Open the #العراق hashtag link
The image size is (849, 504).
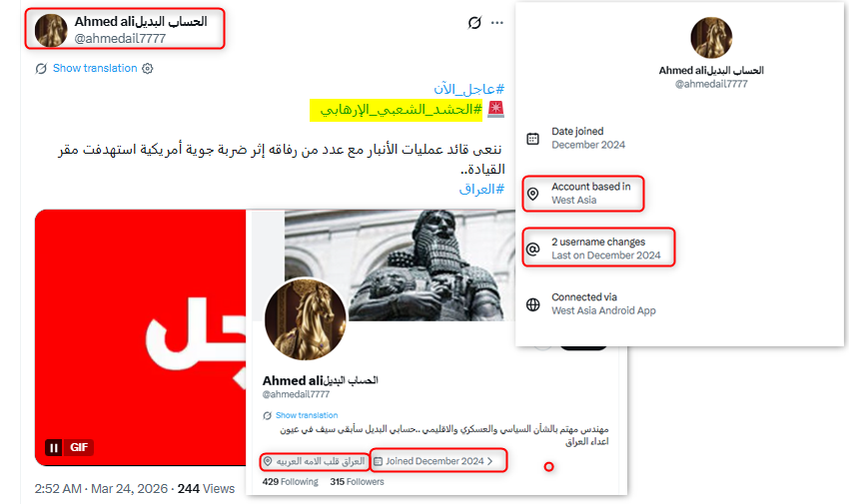(481, 189)
